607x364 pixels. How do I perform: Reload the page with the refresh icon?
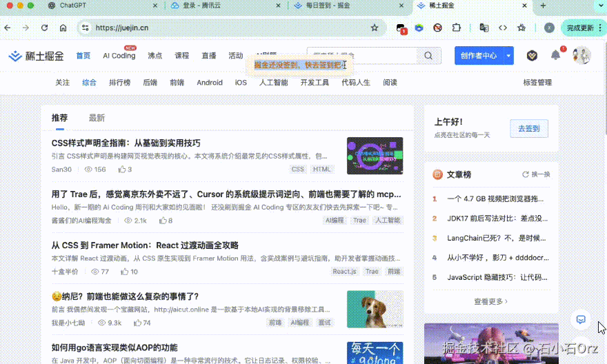(45, 28)
